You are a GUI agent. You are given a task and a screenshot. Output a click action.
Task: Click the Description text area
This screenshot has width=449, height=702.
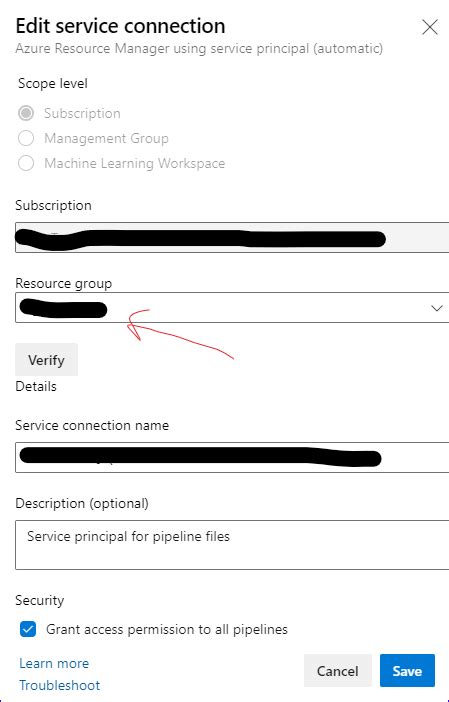tap(232, 545)
